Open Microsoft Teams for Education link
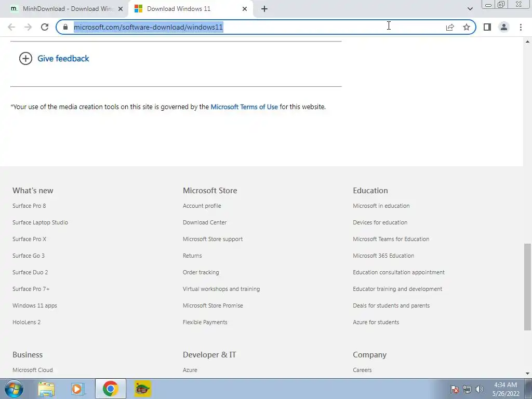The height and width of the screenshot is (399, 532). click(x=391, y=239)
